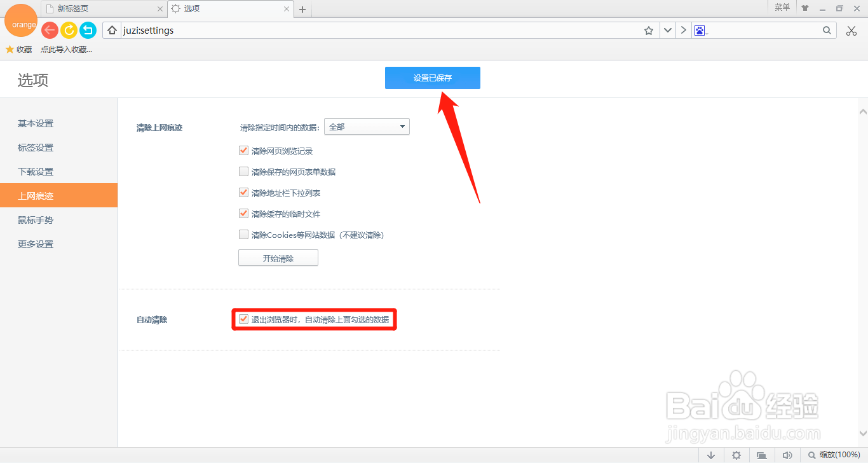Viewport: 868px width, 463px height.
Task: Click the window-stack icon in status bar
Action: (x=761, y=455)
